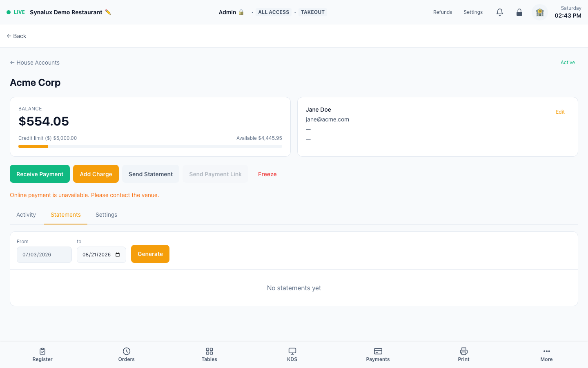Open the account Settings tab
Image resolution: width=588 pixels, height=368 pixels.
107,215
